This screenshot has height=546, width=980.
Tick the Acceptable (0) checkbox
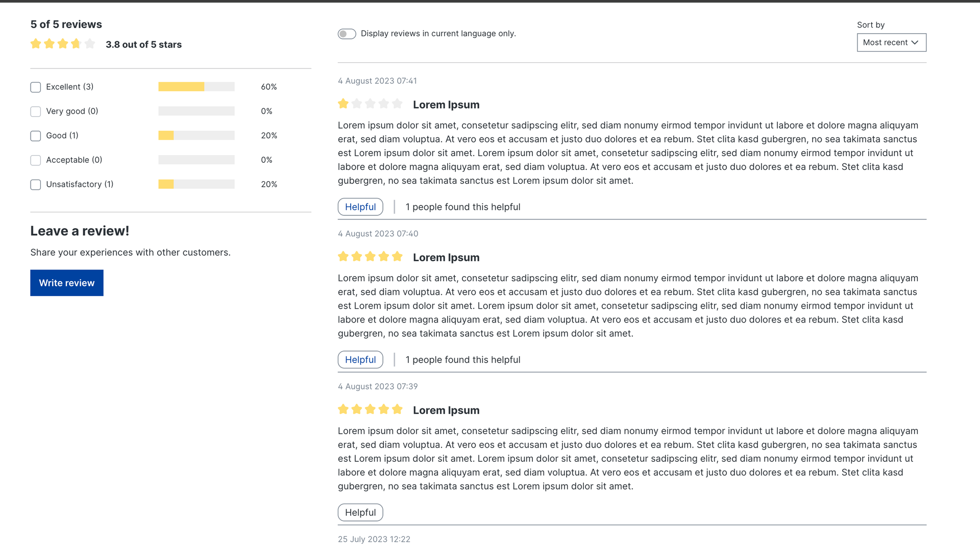[x=36, y=160]
